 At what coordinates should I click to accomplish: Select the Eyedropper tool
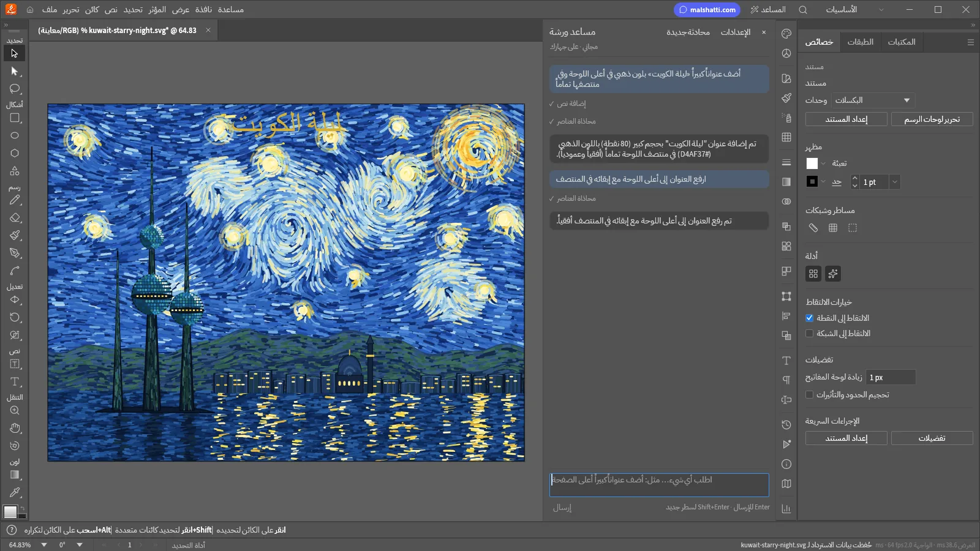15,492
